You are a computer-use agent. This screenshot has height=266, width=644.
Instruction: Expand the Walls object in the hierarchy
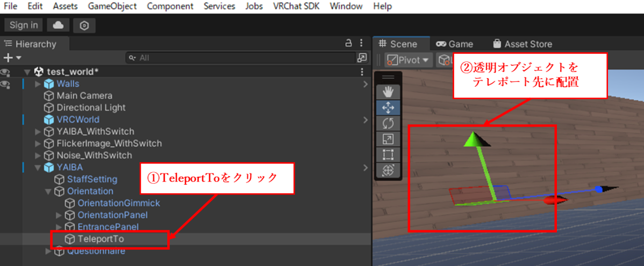[x=38, y=84]
